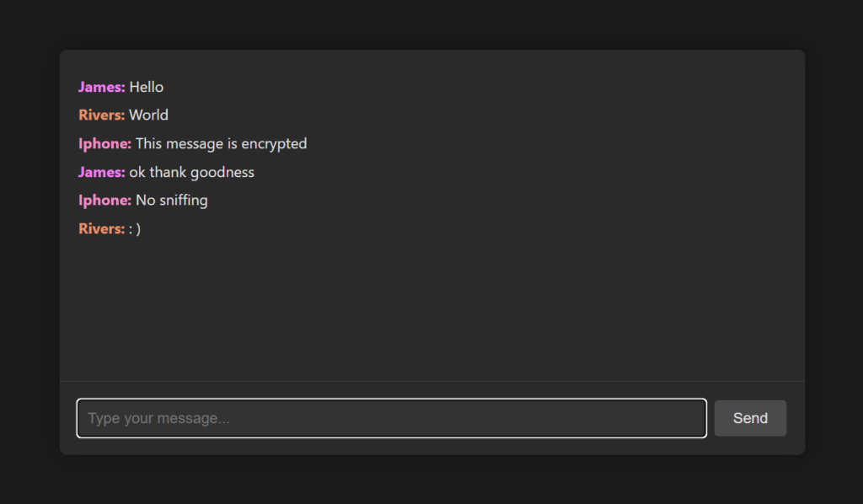Click the James username beside 'ok thank goodness'
This screenshot has width=863, height=504.
[101, 172]
